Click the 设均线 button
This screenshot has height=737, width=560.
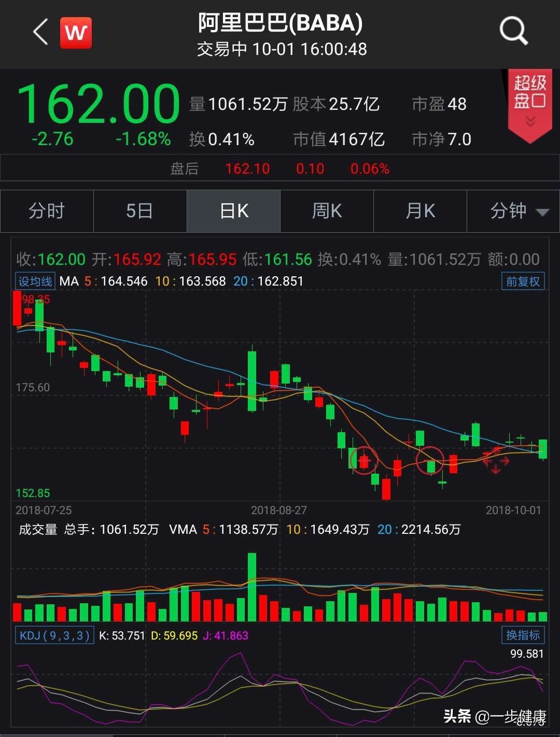pos(35,281)
